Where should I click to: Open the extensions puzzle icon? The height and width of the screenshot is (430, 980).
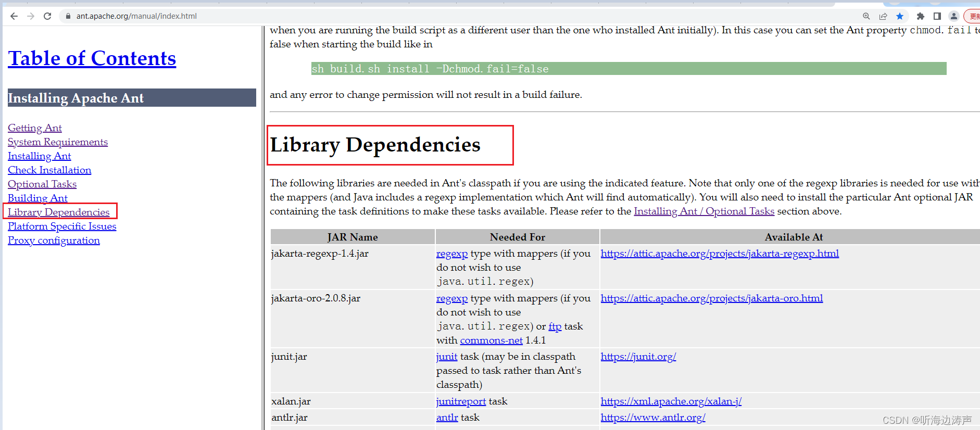[921, 16]
